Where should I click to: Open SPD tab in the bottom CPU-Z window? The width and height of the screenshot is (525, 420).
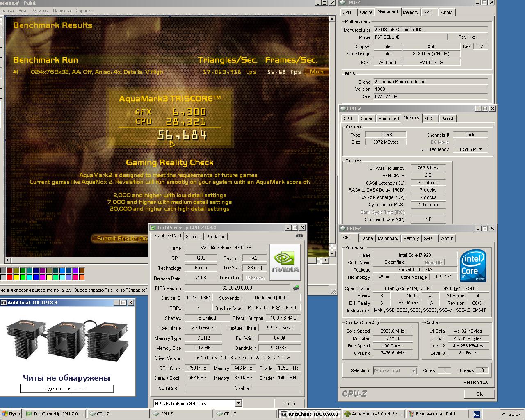(x=428, y=238)
